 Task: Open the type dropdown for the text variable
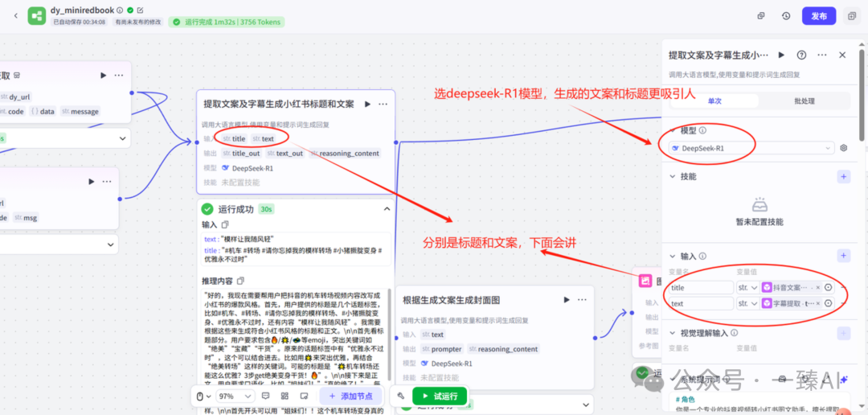coord(747,303)
